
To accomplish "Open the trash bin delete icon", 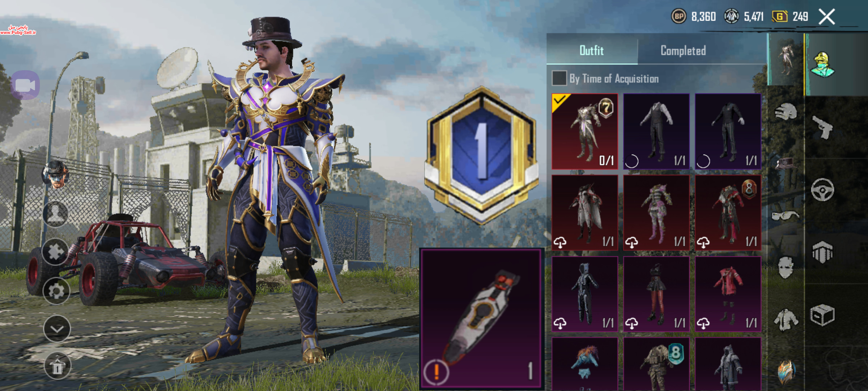I will [x=57, y=366].
